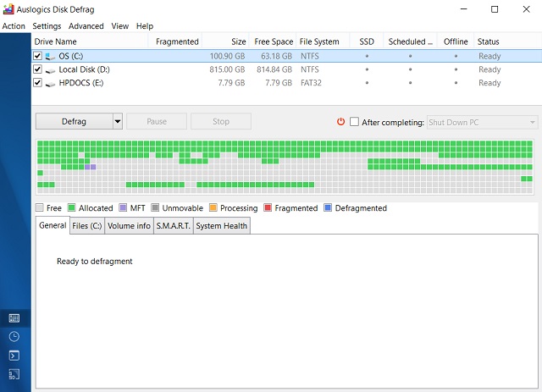Open the disk map view sidebar icon
Screen dimensions: 542x392
coord(14,318)
